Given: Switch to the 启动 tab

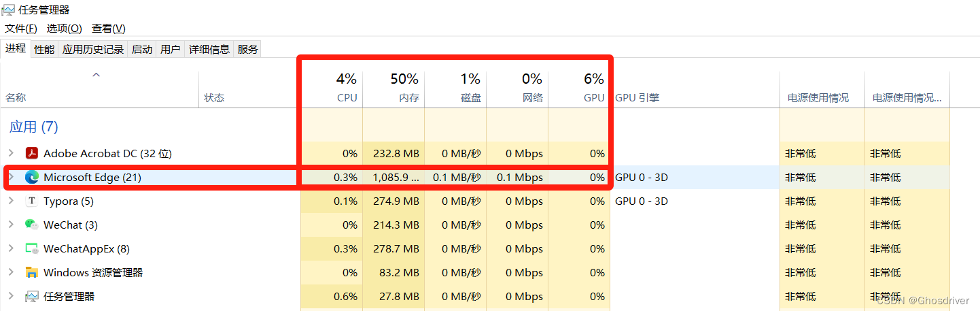Looking at the screenshot, I should tap(142, 49).
